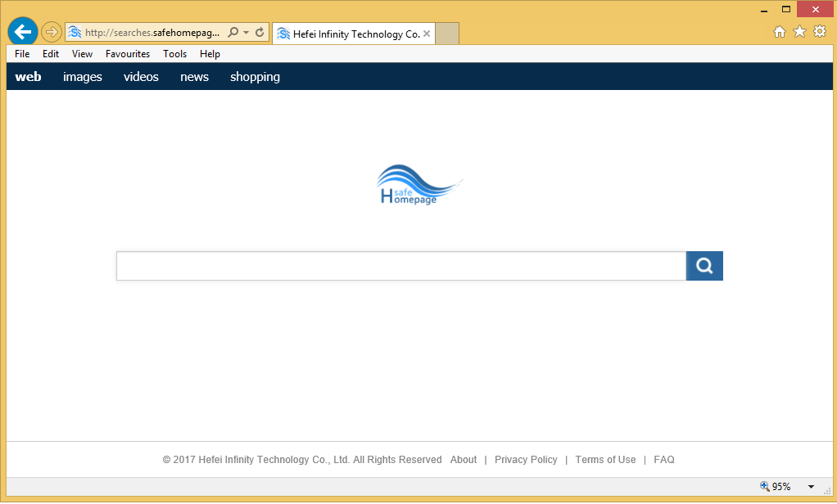Open the Tools gear icon
Image resolution: width=837 pixels, height=504 pixels.
(x=819, y=32)
